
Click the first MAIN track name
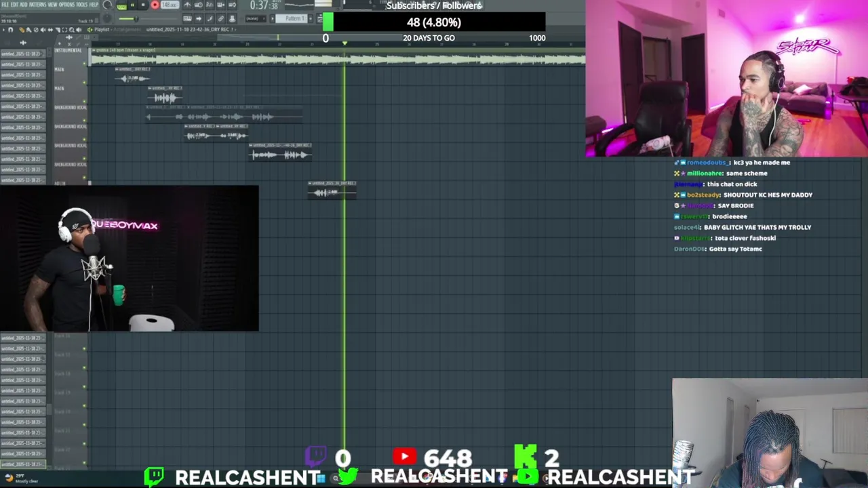60,69
